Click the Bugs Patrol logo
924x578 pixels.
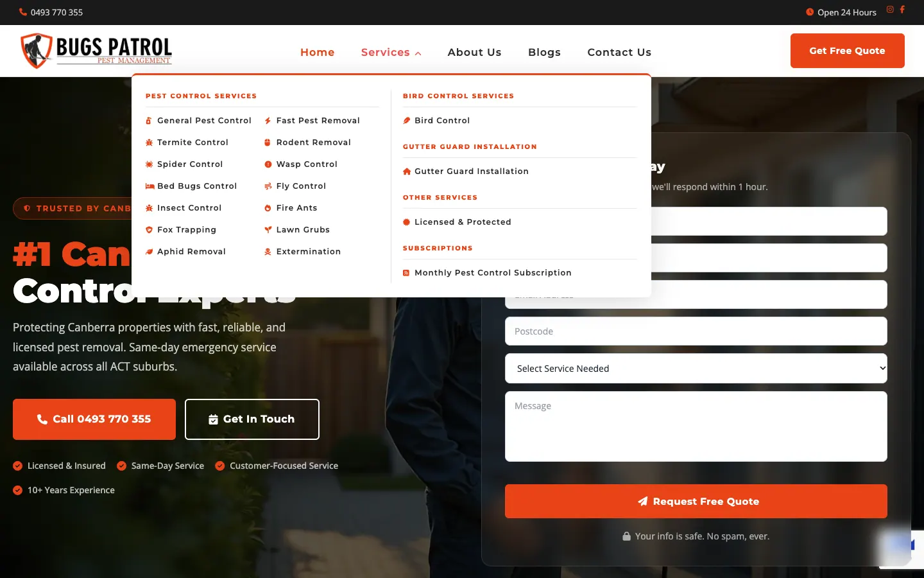96,51
